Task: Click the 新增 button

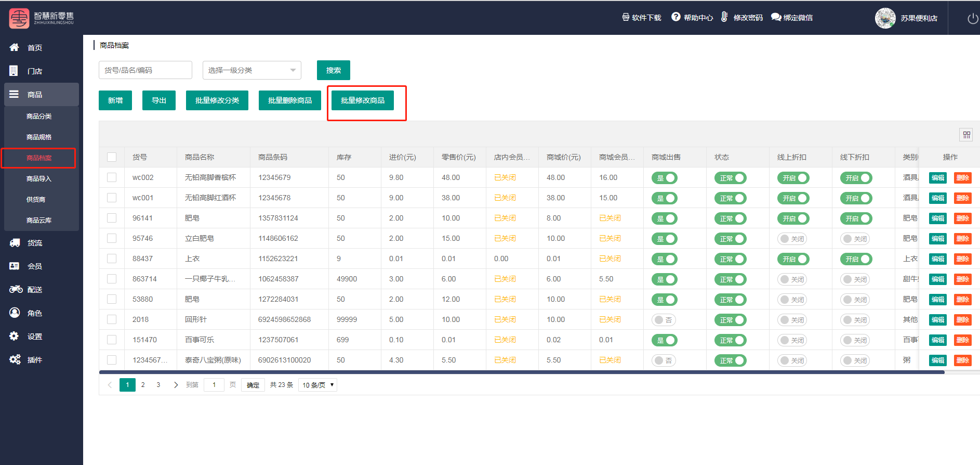Action: (x=115, y=100)
